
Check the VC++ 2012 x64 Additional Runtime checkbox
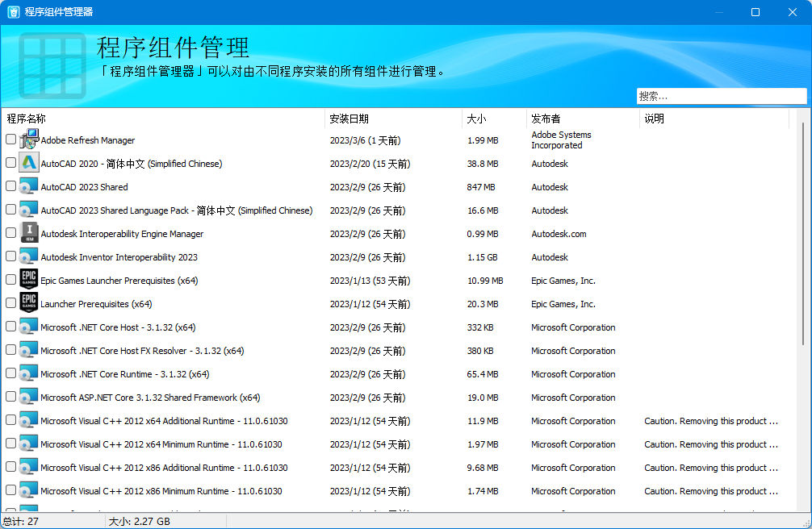(10, 420)
